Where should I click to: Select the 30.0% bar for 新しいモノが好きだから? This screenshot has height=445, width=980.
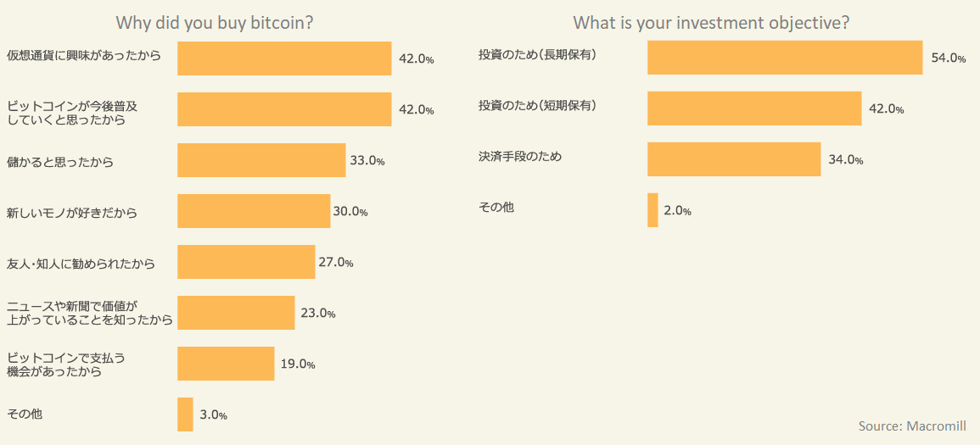(254, 211)
